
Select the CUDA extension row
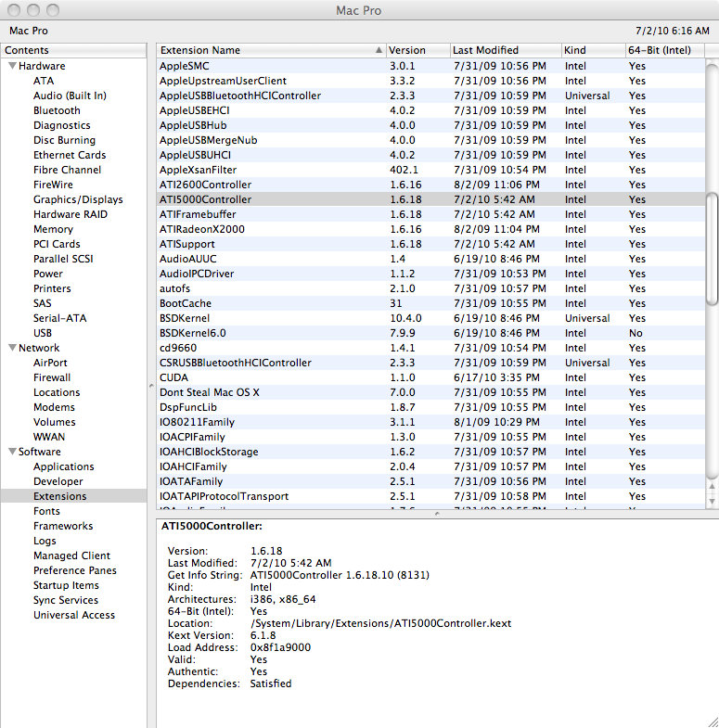[430, 378]
